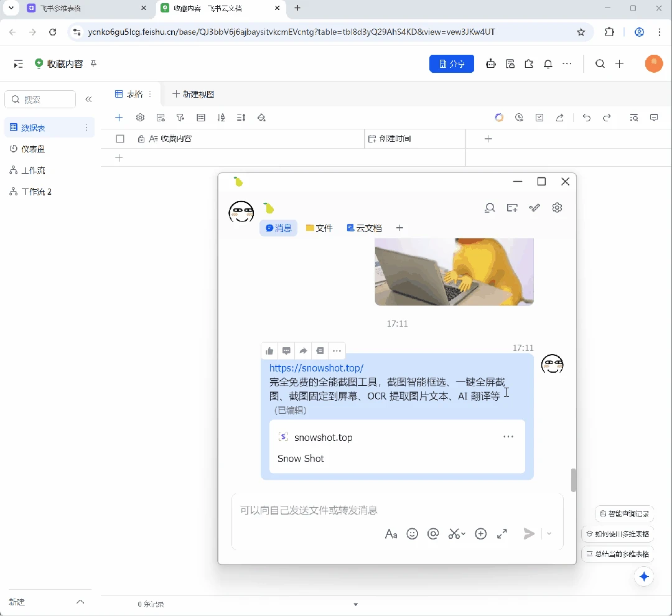Open the sort icon in toolbar
The width and height of the screenshot is (672, 616).
pyautogui.click(x=221, y=118)
